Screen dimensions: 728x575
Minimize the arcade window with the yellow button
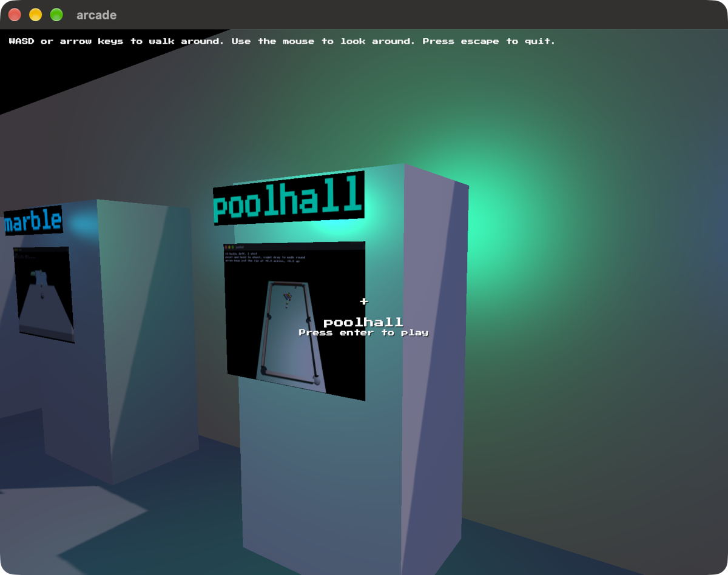point(36,15)
